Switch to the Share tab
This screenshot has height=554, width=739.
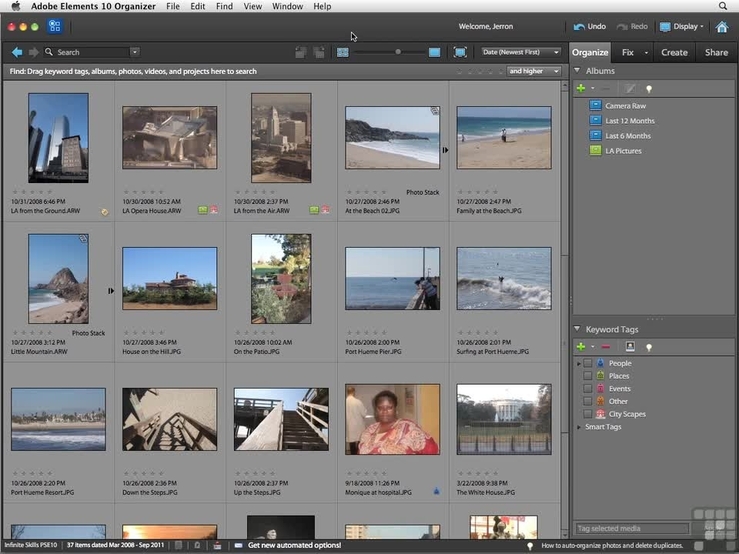pos(716,52)
